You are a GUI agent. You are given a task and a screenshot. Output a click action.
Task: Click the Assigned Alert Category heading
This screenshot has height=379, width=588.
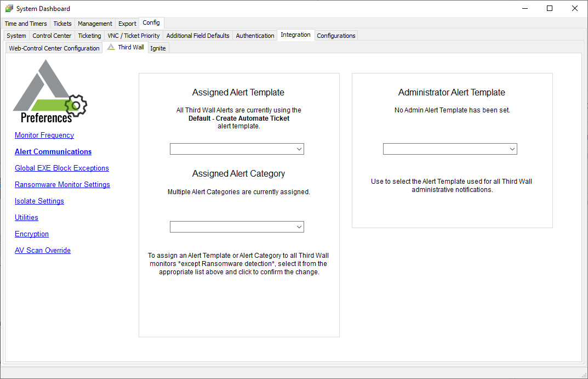coord(238,173)
